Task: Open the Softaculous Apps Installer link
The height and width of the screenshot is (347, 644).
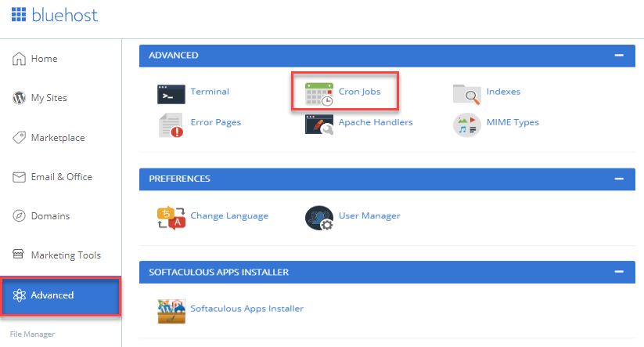Action: [246, 309]
